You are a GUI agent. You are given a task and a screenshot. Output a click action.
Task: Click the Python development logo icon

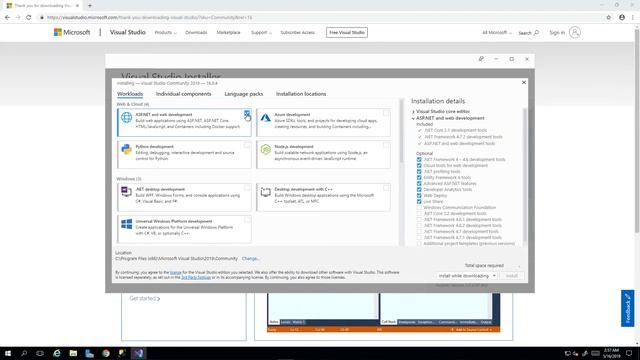coord(127,149)
